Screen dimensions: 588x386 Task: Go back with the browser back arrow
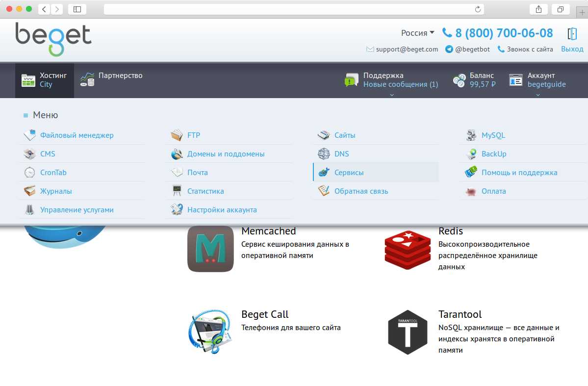(44, 9)
